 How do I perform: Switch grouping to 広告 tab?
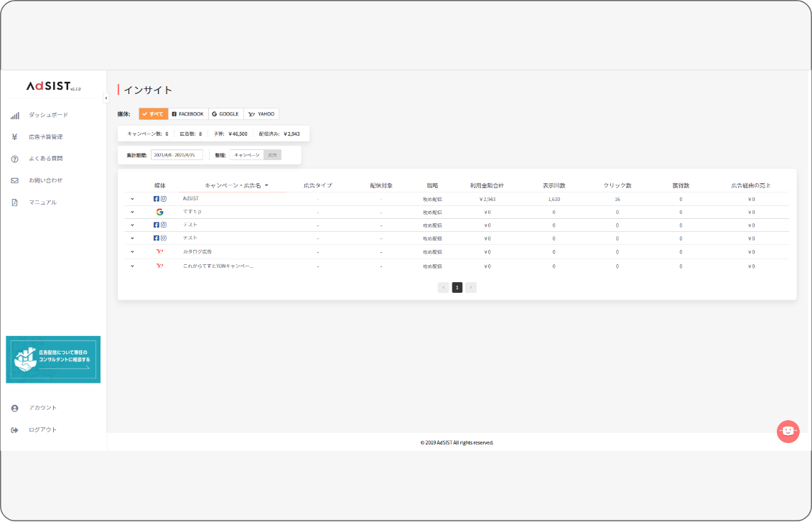(273, 154)
